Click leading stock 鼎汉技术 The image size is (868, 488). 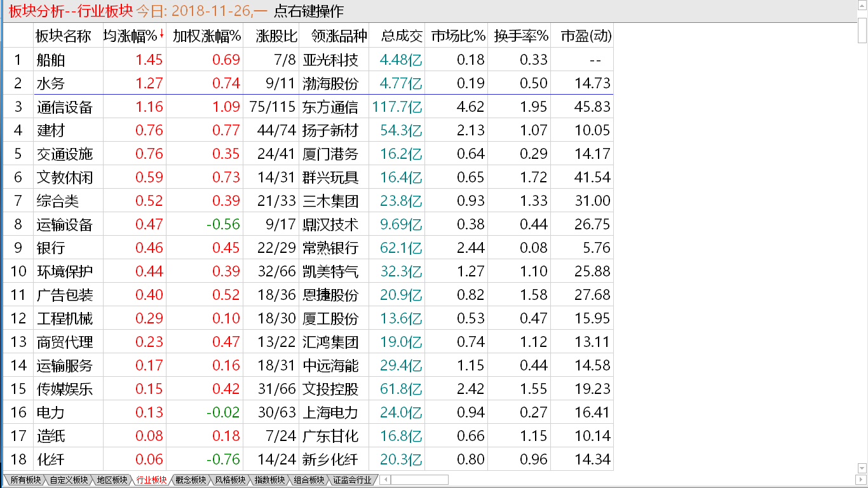330,224
